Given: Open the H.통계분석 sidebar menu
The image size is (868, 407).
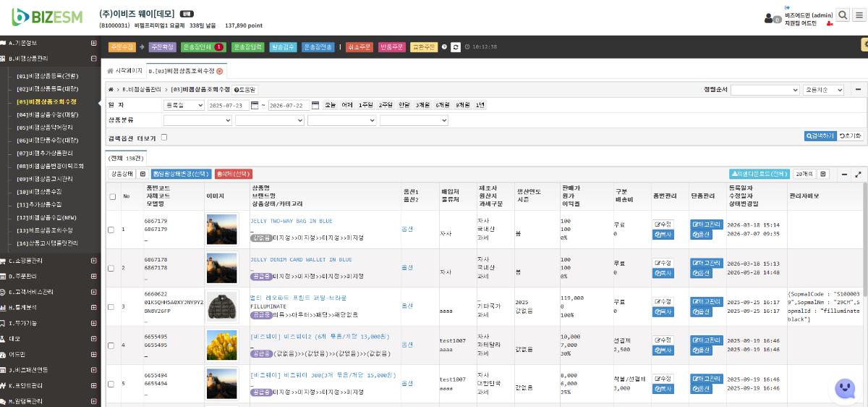Looking at the screenshot, I should tap(51, 307).
